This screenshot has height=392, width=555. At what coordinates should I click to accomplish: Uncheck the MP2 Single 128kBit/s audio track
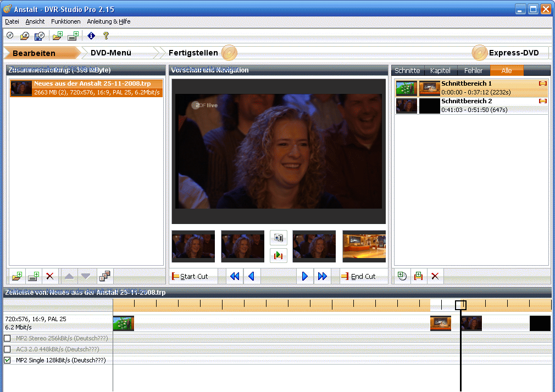(7, 360)
